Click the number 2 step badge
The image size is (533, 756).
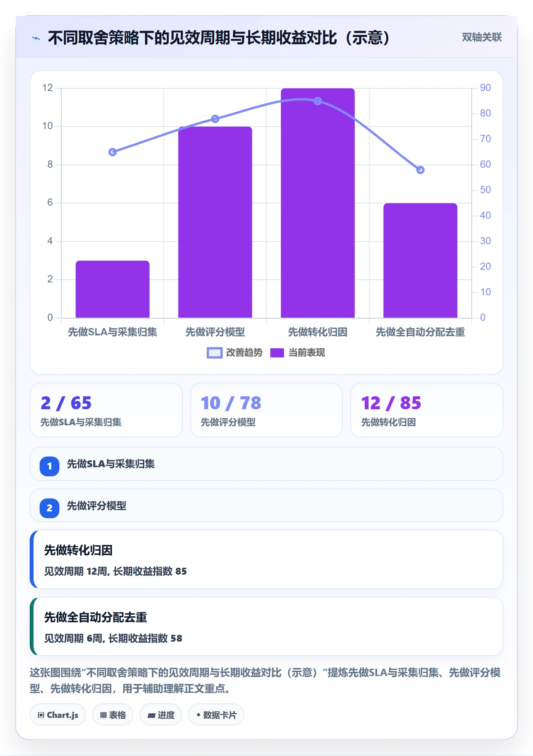49,508
